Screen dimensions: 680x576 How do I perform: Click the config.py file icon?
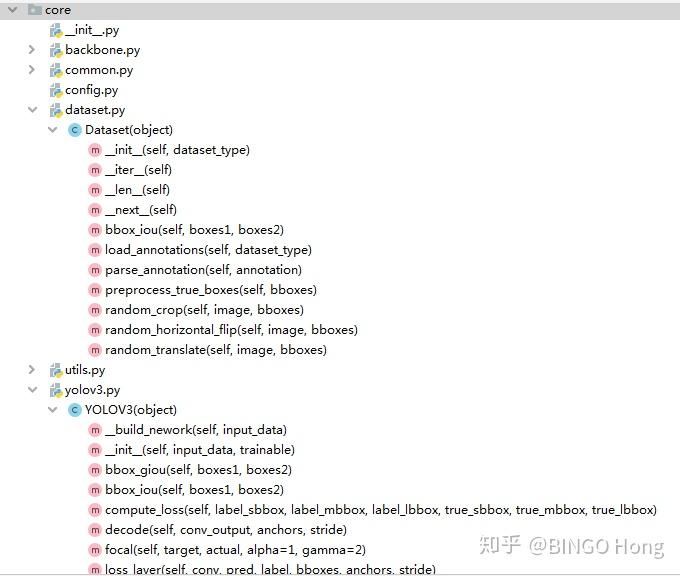tap(56, 90)
